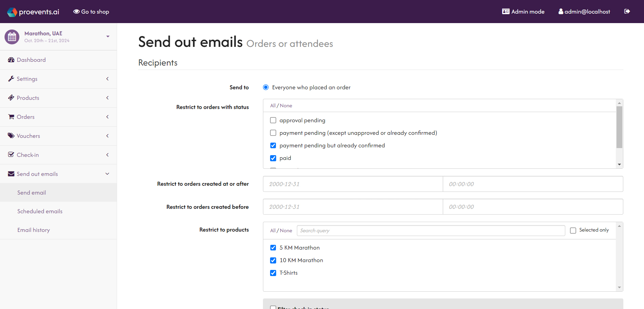
Task: Select Everyone who placed an order
Action: click(266, 87)
